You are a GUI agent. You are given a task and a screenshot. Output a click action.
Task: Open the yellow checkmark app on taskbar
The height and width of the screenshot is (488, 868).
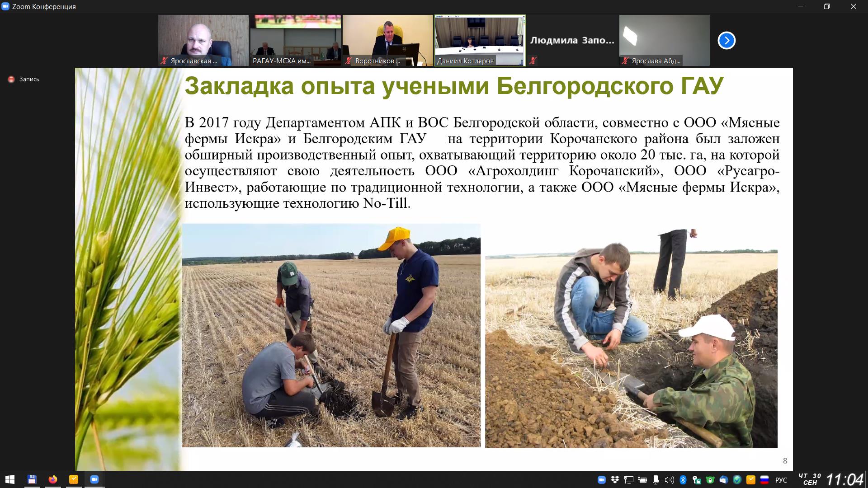coord(74,479)
